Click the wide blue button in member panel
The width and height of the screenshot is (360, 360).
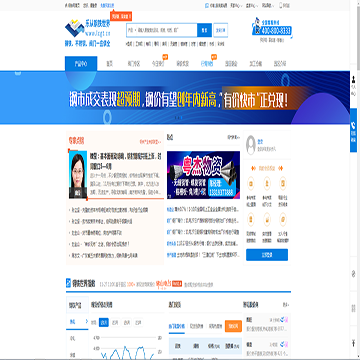coord(267,255)
